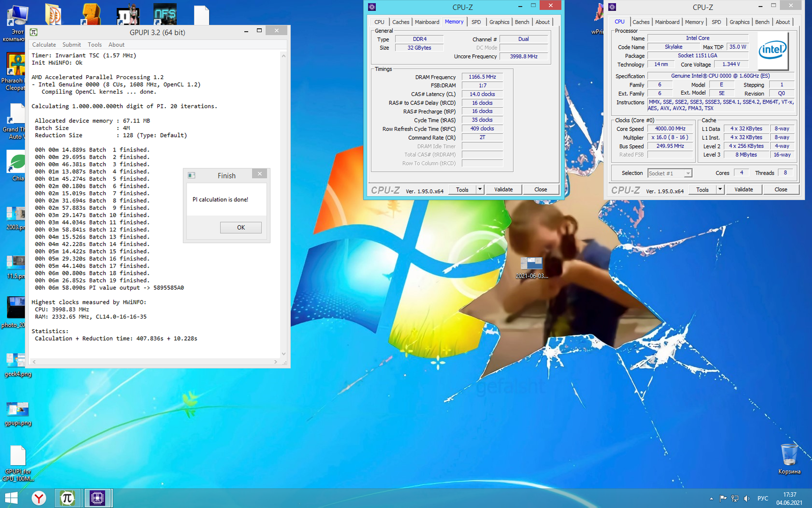Click GPUPI vertical scrollbar down arrow

point(283,354)
